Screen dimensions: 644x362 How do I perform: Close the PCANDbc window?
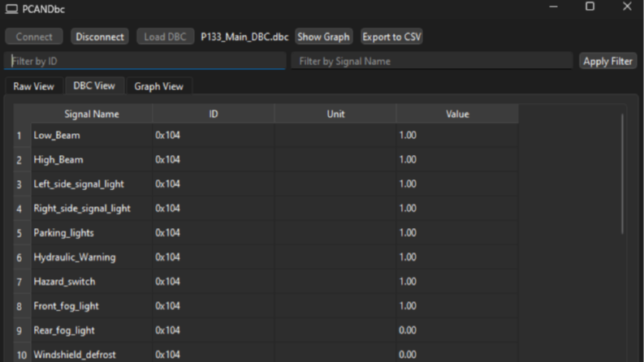[x=627, y=6]
